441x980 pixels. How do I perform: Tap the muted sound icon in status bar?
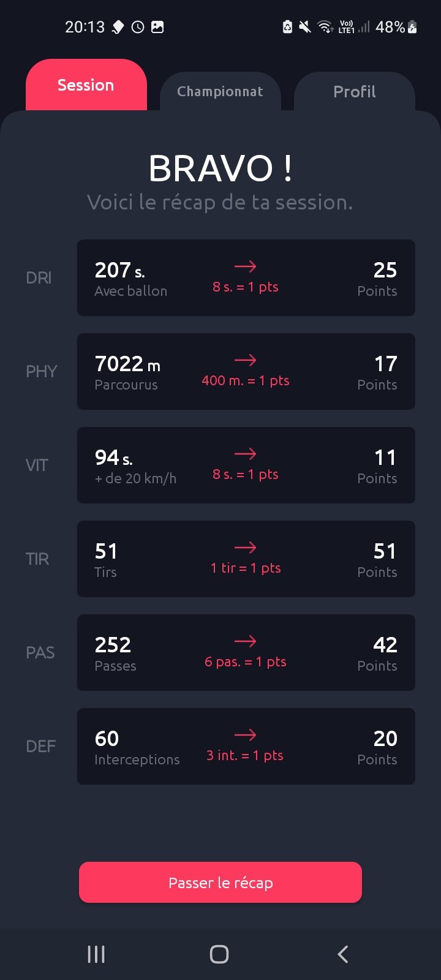tap(304, 27)
